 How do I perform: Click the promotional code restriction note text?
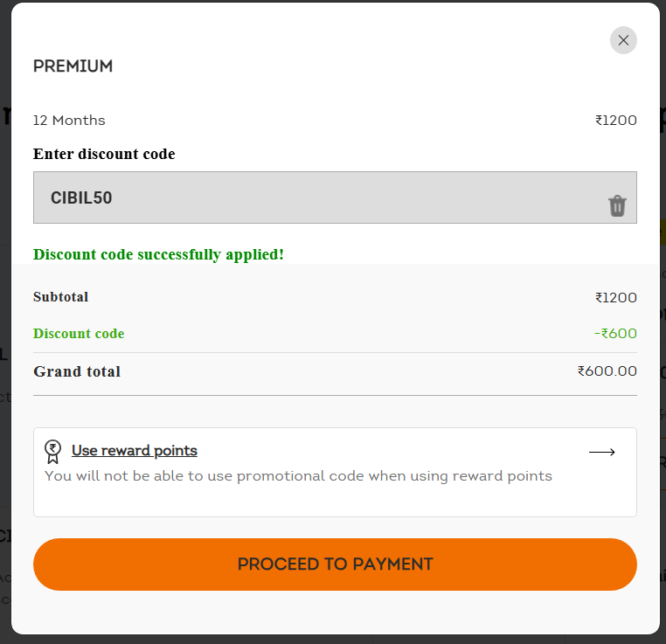[298, 476]
